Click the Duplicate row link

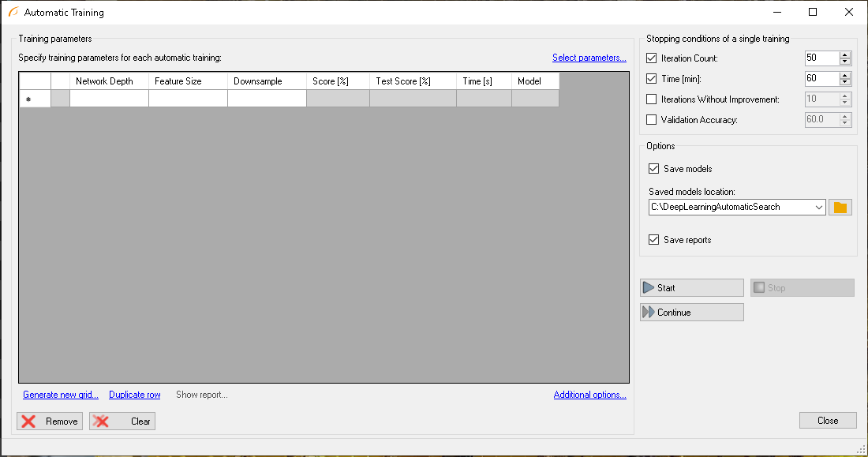135,395
